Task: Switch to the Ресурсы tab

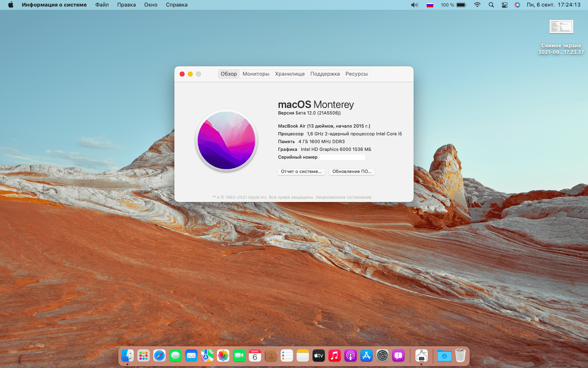Action: click(356, 74)
